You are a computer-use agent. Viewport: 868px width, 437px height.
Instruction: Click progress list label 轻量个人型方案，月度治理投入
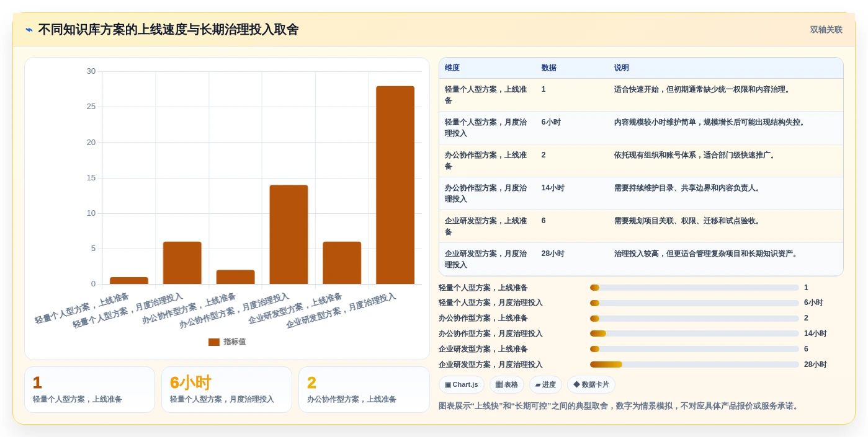point(491,302)
